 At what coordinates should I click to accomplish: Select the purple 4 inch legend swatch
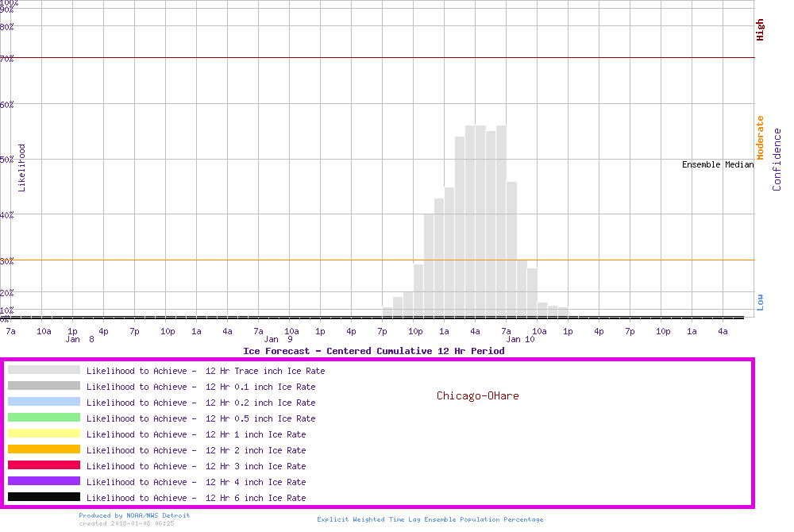point(44,481)
